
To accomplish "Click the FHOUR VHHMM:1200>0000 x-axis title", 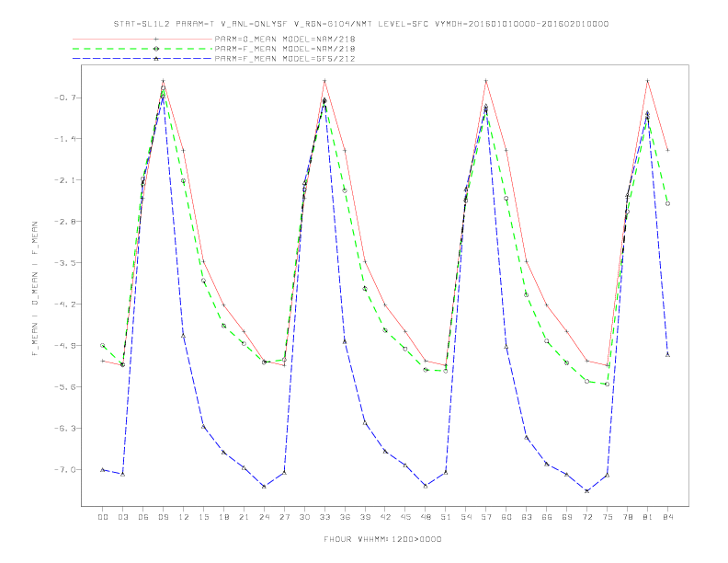I will tap(382, 539).
